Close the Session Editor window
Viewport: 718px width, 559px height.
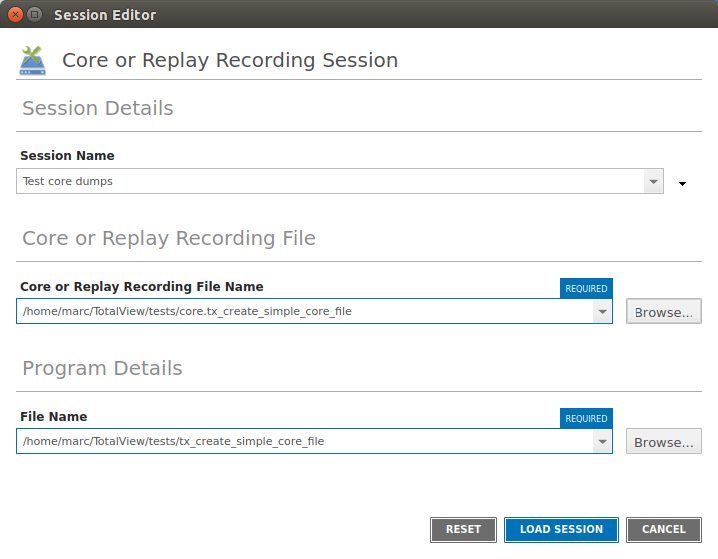point(13,15)
